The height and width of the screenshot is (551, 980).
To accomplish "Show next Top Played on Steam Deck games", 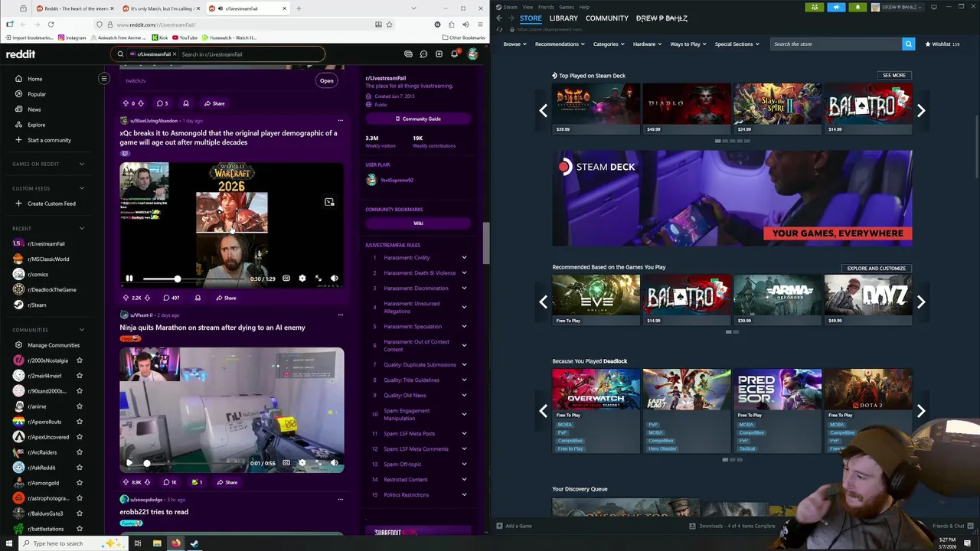I will [921, 110].
